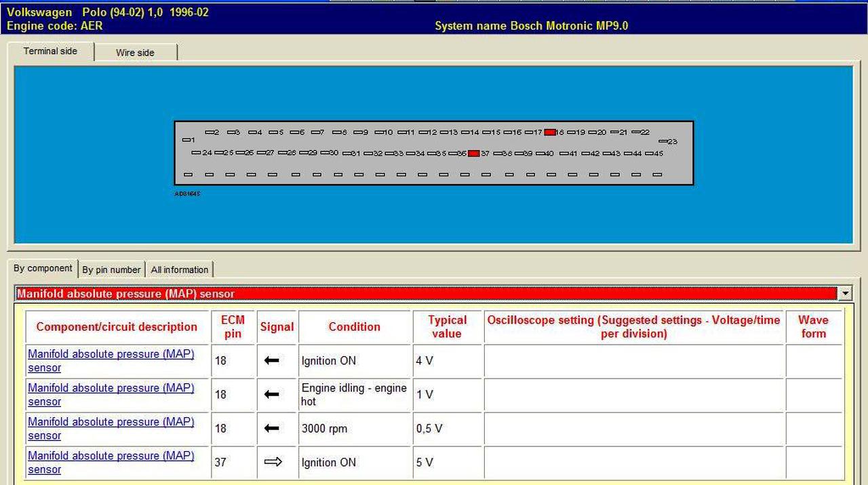
Task: Select the 1 V typical value cell
Action: (x=448, y=395)
